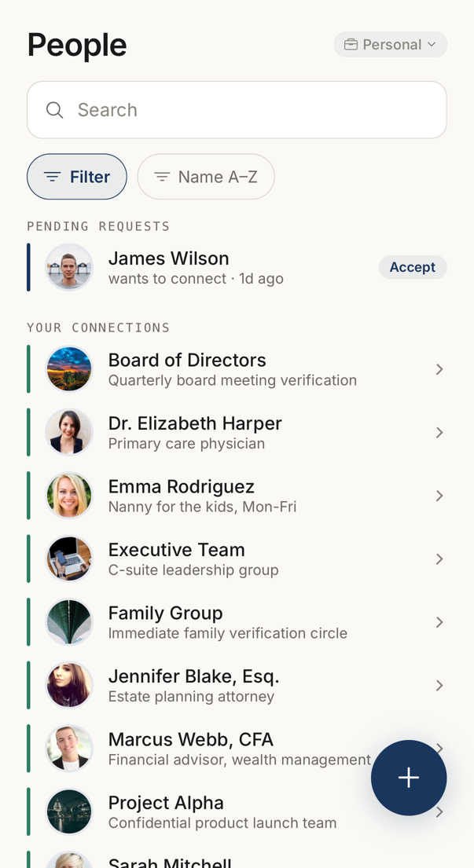The height and width of the screenshot is (868, 474).
Task: Open the Personal workspace dropdown
Action: click(391, 44)
